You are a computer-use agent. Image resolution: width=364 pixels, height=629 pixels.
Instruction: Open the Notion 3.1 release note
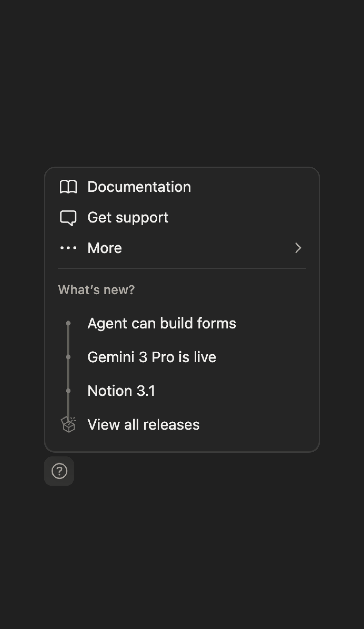coord(121,391)
